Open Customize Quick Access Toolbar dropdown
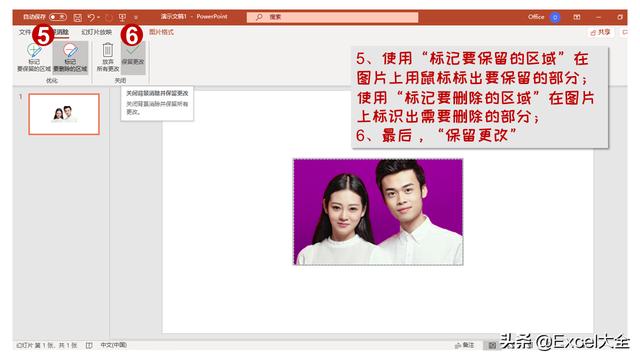 136,17
